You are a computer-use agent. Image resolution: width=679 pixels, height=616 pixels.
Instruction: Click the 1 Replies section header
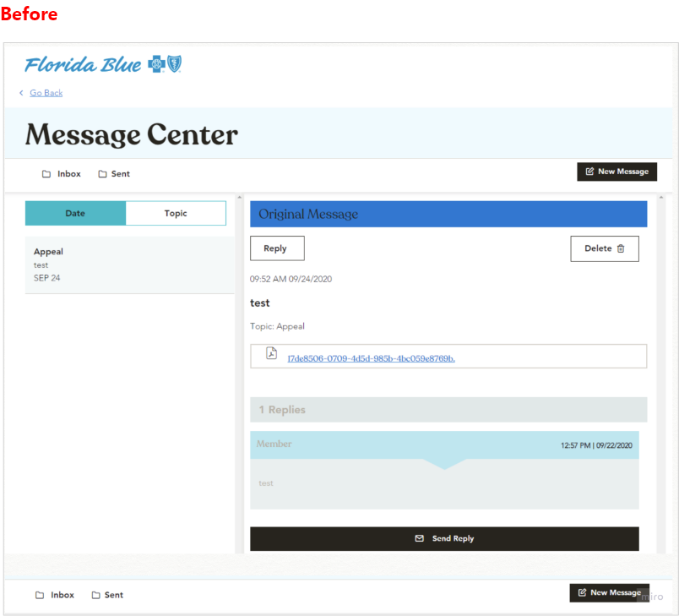(x=448, y=410)
